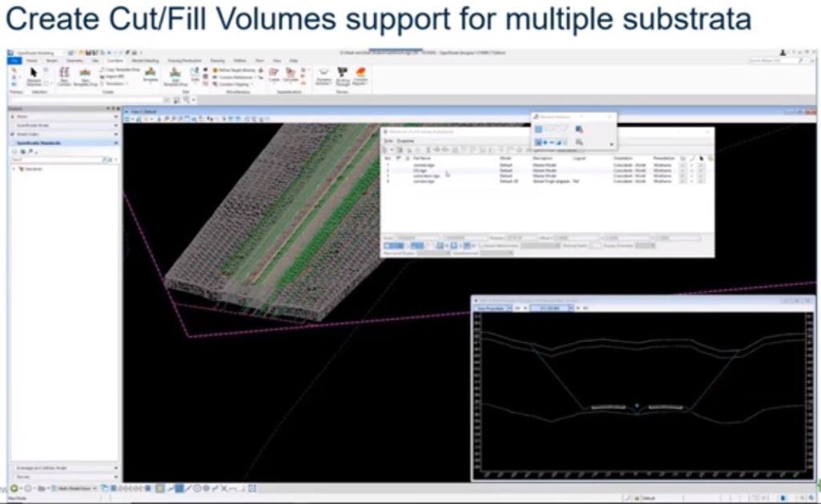Viewport: 821px width, 504px height.
Task: Open the Tools menu in References dialog
Action: 387,140
